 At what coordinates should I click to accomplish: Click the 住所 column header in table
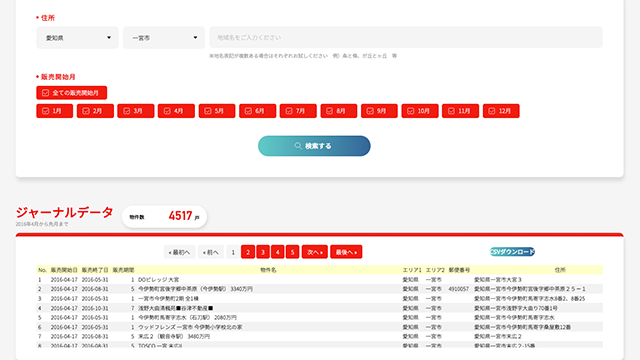560,270
